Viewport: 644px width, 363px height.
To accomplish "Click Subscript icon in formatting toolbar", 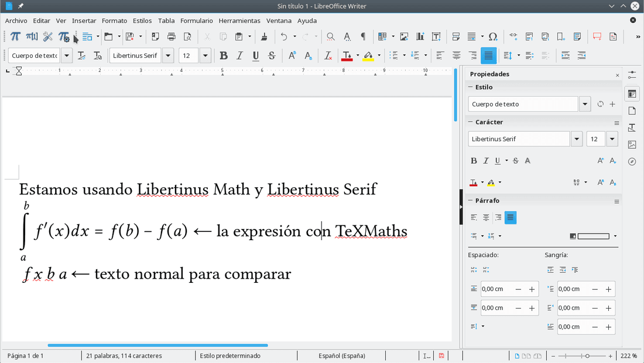I will point(308,56).
